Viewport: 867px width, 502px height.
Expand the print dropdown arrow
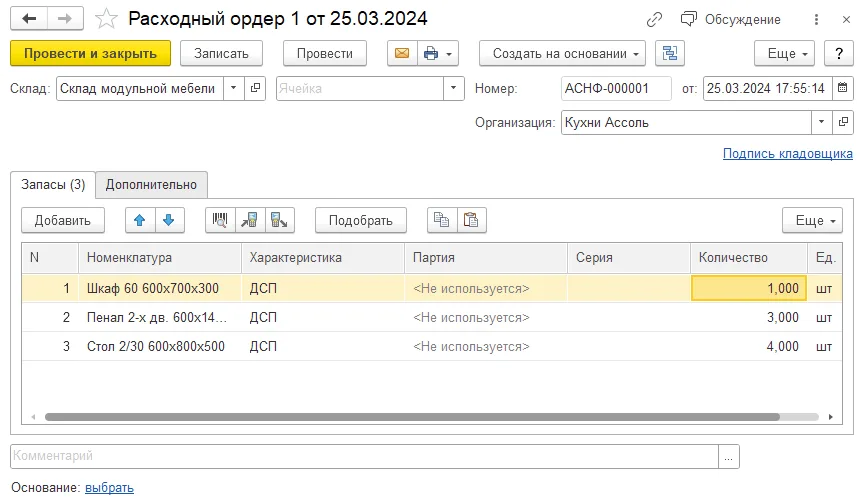point(450,54)
